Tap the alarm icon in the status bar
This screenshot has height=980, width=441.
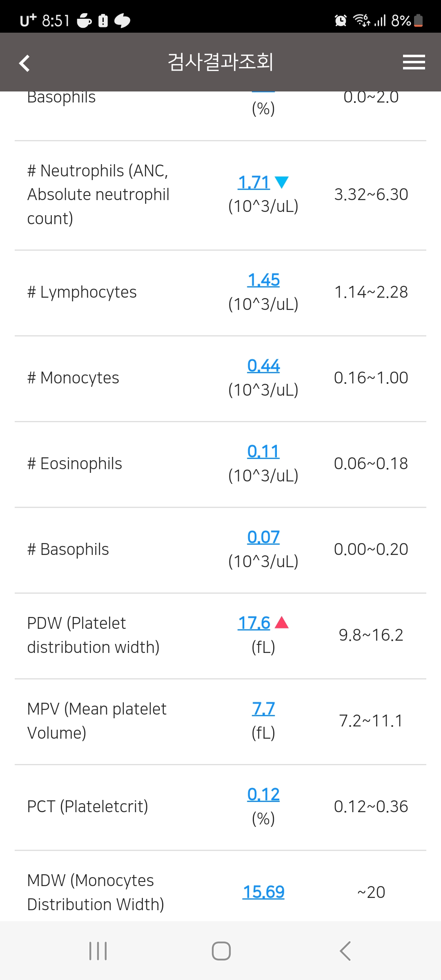pos(341,20)
